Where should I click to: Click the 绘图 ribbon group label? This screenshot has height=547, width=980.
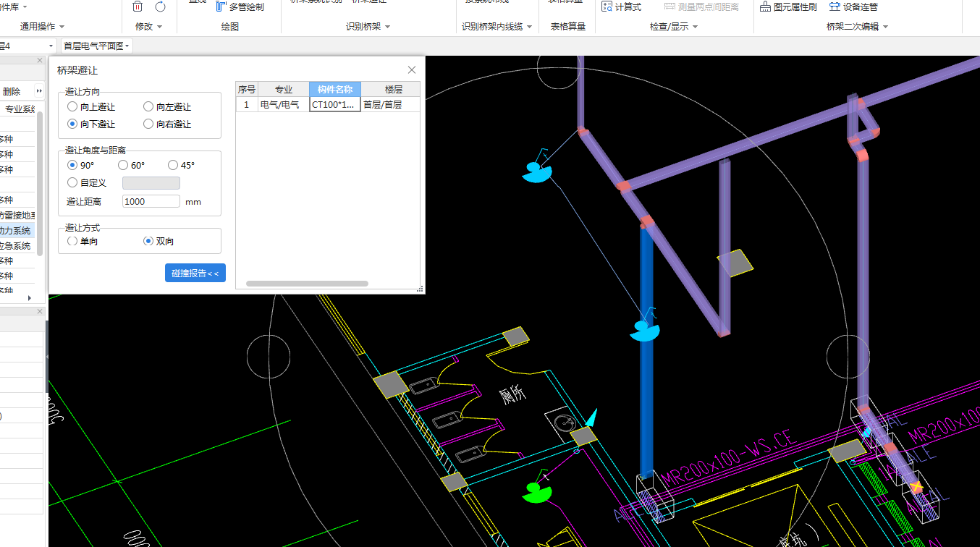point(229,27)
